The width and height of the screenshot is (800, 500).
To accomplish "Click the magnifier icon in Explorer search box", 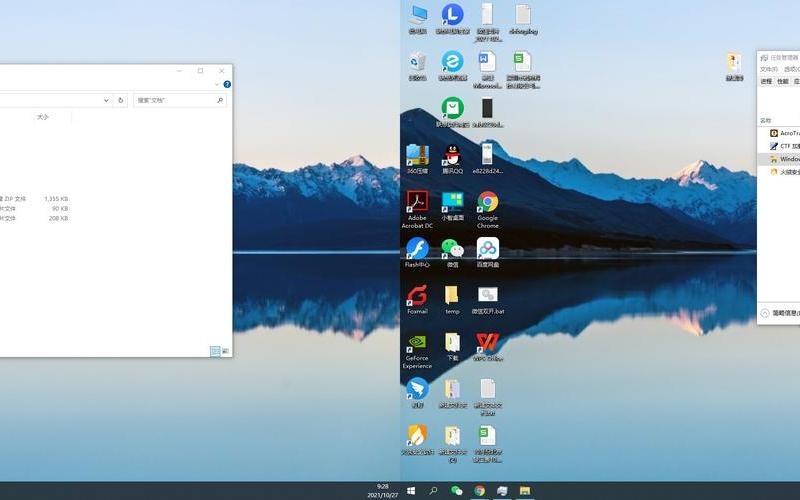I will coord(220,101).
